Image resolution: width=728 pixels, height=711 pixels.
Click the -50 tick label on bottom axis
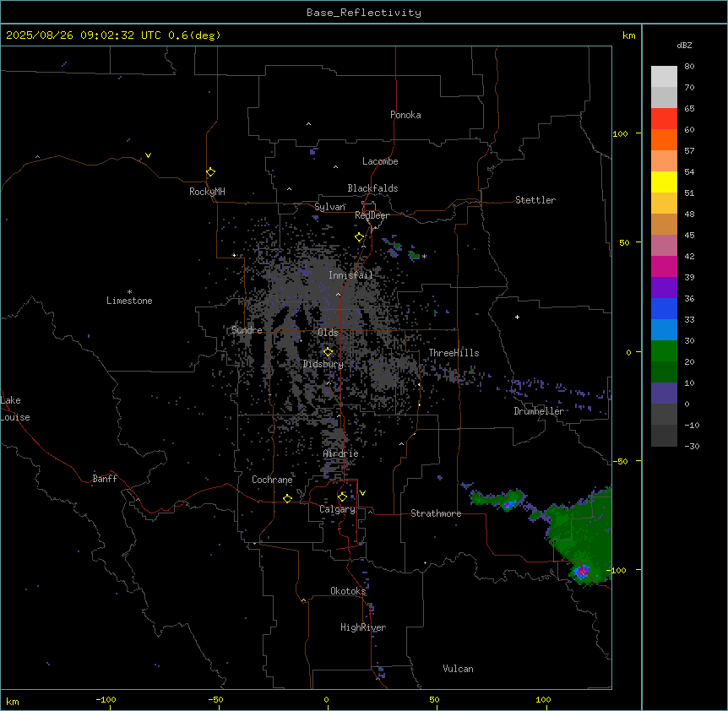click(215, 699)
